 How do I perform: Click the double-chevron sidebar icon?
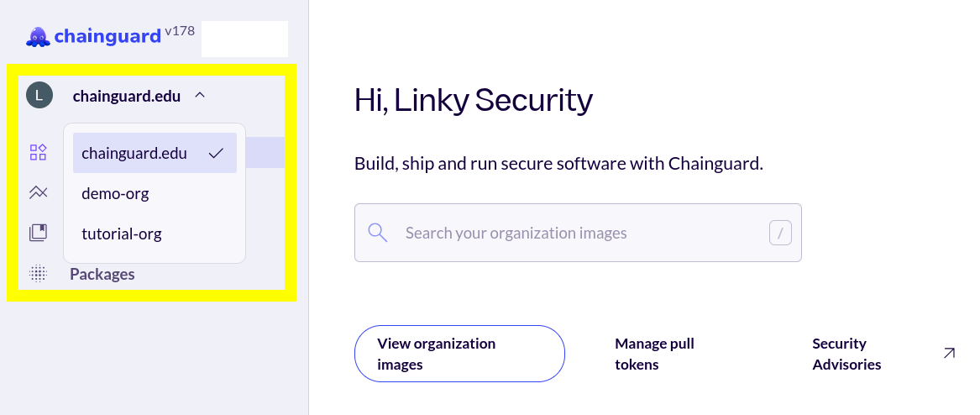(x=38, y=192)
